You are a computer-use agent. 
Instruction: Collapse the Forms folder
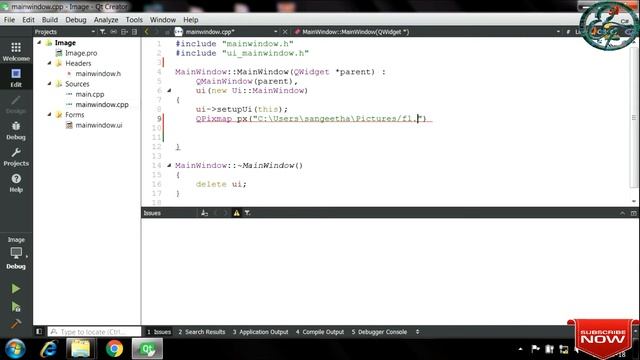coord(49,114)
